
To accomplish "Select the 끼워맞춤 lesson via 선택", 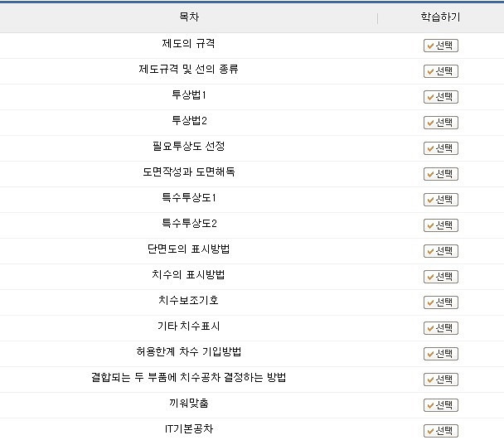I will 441,405.
